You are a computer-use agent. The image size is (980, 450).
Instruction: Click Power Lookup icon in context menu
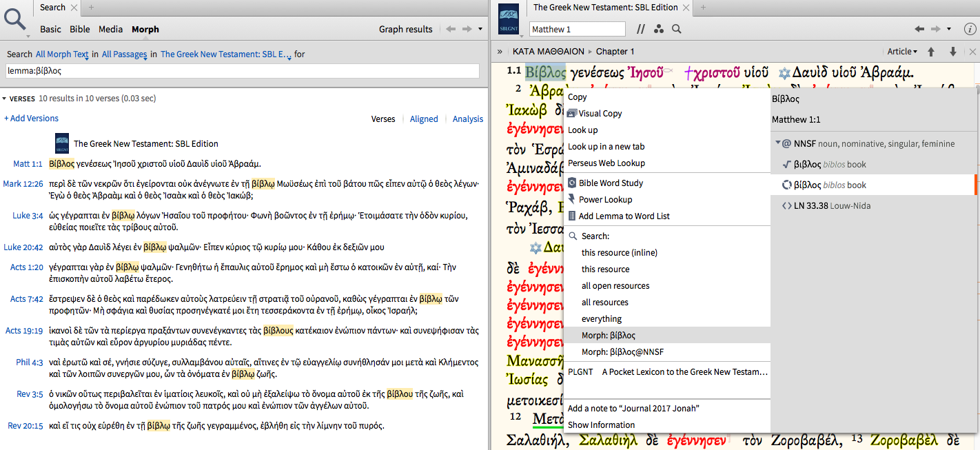572,199
